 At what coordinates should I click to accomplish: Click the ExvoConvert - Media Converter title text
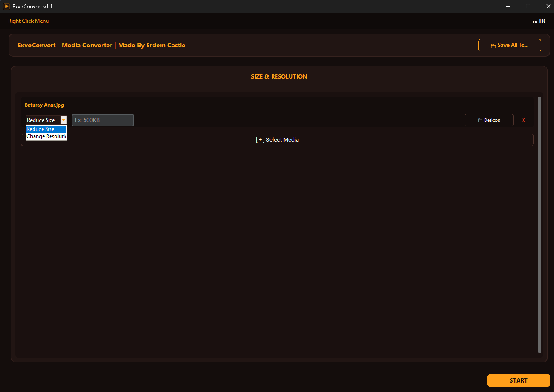(x=65, y=45)
